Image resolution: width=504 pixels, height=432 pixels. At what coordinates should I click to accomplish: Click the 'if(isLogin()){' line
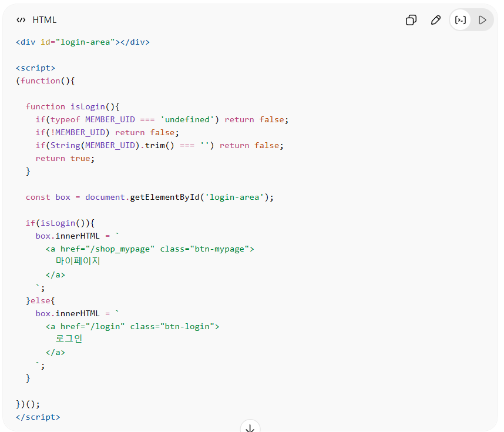pos(60,223)
